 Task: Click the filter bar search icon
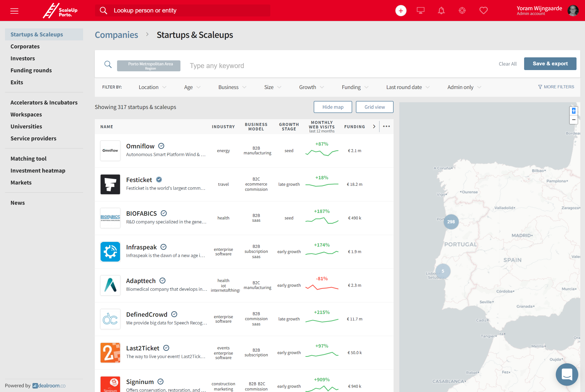(108, 64)
